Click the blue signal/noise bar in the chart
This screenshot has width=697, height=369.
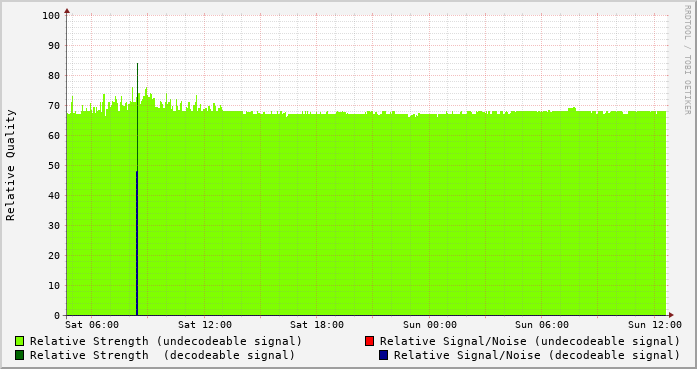tap(137, 243)
